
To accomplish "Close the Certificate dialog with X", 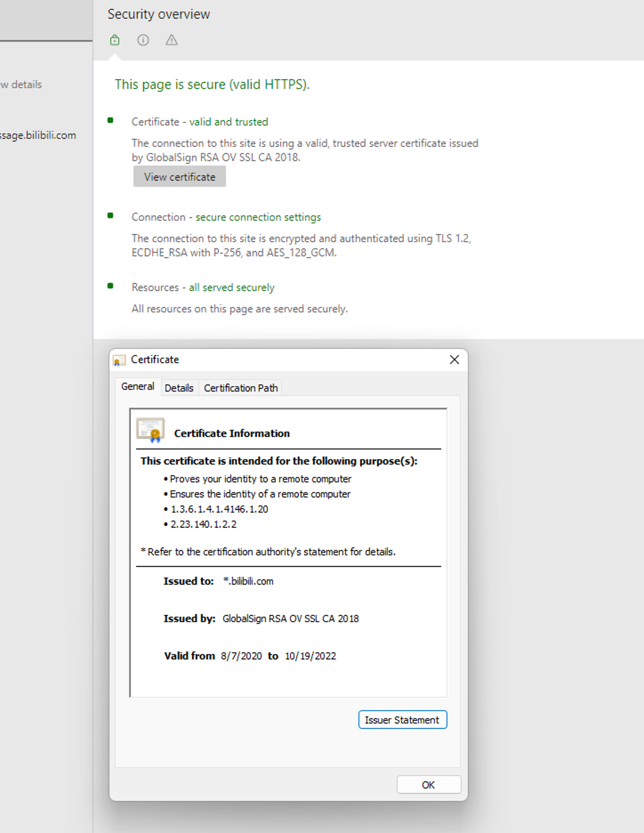I will tap(454, 359).
